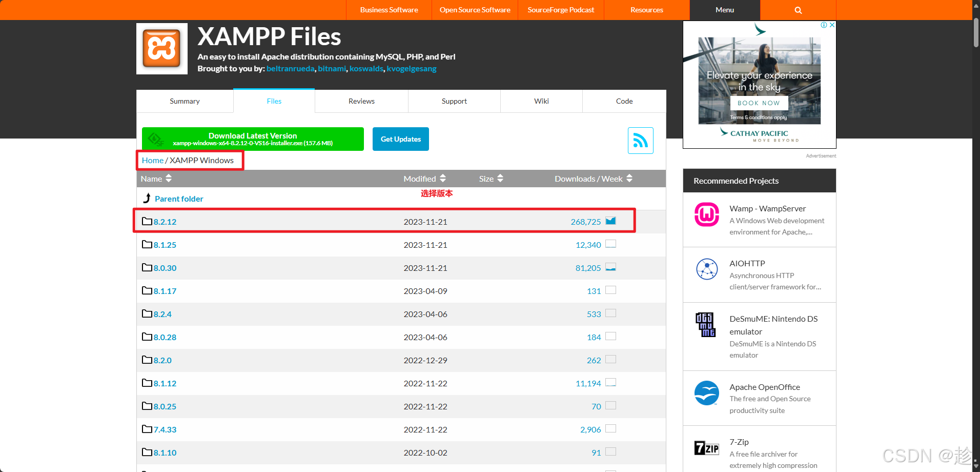
Task: Click the DeSmuME project icon
Action: pos(705,325)
